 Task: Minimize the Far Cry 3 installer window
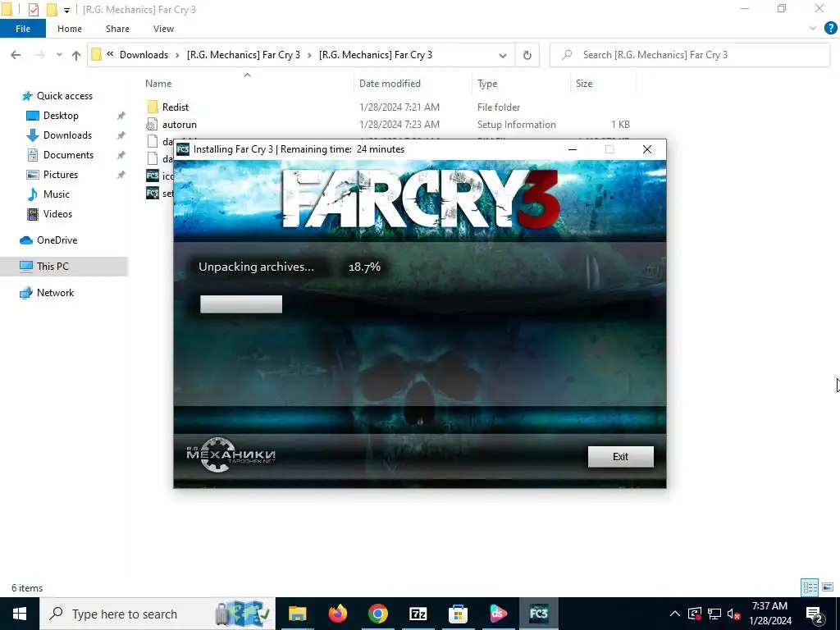tap(572, 149)
